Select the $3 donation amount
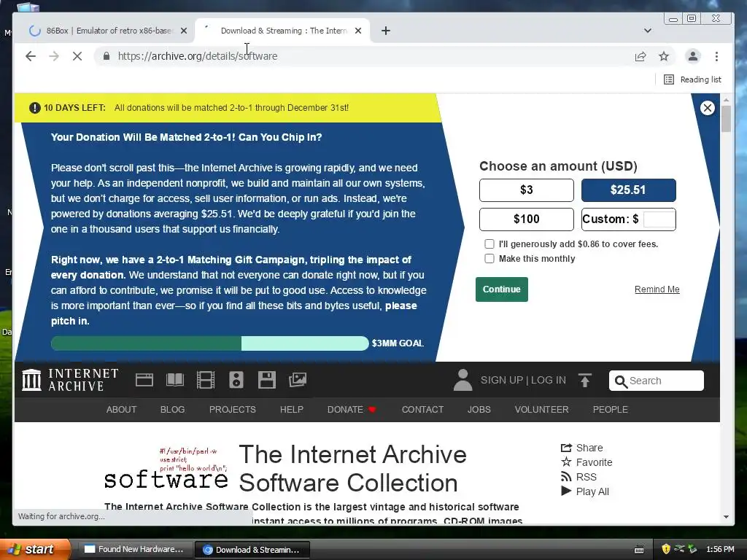Viewport: 747px width, 560px height. 527,190
